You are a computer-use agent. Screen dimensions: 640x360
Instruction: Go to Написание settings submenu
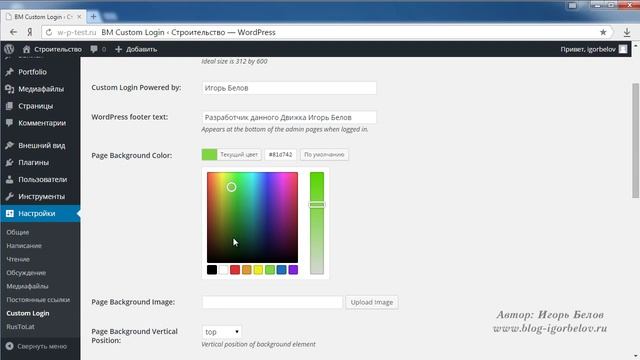click(24, 246)
